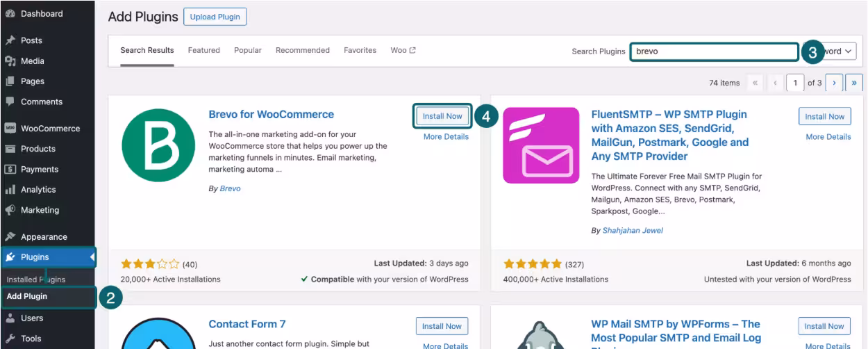Go to first page of results

click(x=756, y=83)
